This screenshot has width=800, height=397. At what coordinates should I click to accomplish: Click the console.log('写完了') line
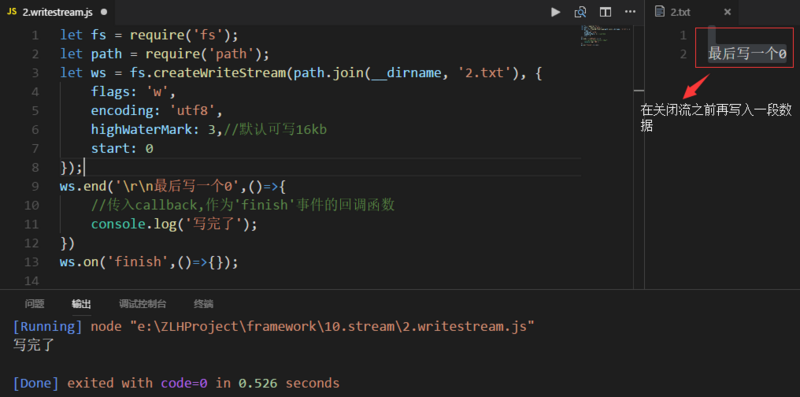[x=174, y=224]
